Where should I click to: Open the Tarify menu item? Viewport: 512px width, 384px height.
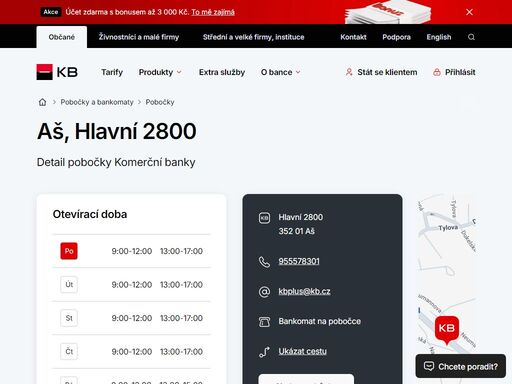112,72
